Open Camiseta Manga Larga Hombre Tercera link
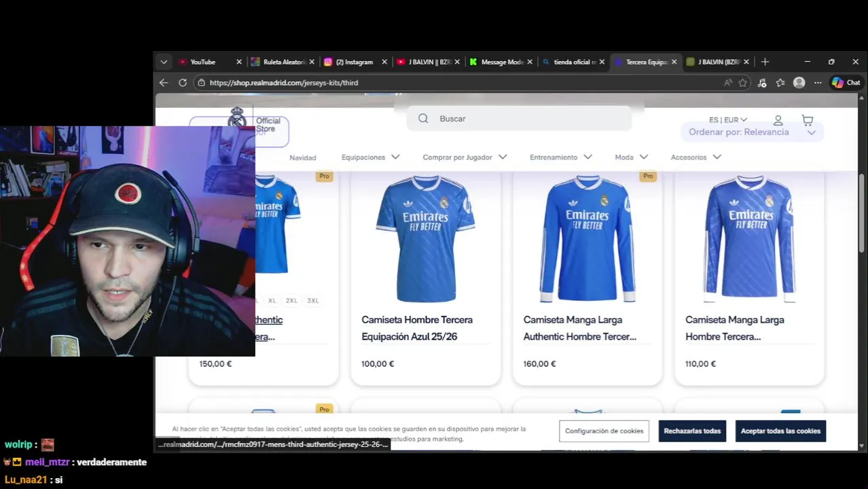 [x=735, y=328]
